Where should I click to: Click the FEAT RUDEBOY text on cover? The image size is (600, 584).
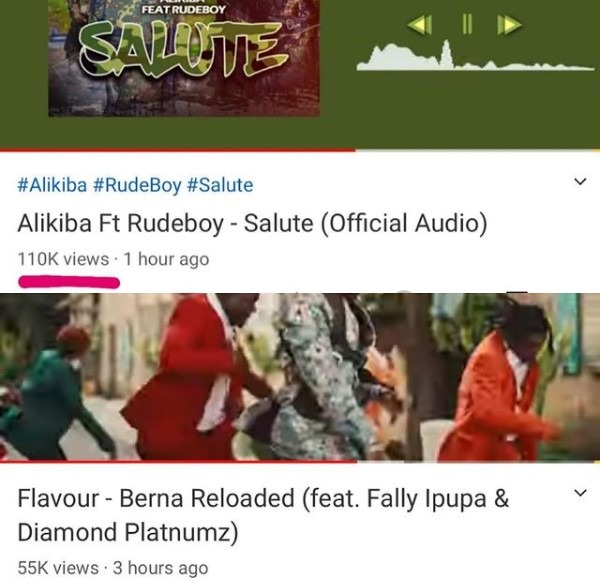(x=184, y=10)
